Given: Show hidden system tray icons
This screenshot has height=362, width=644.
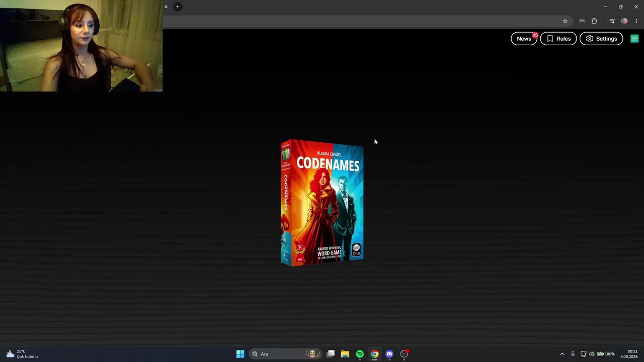Looking at the screenshot, I should click(562, 354).
